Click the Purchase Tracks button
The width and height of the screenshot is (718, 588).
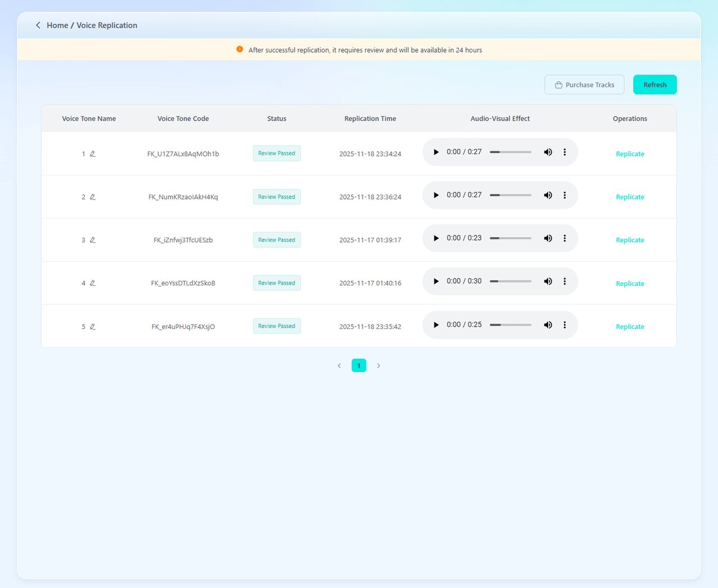point(584,85)
